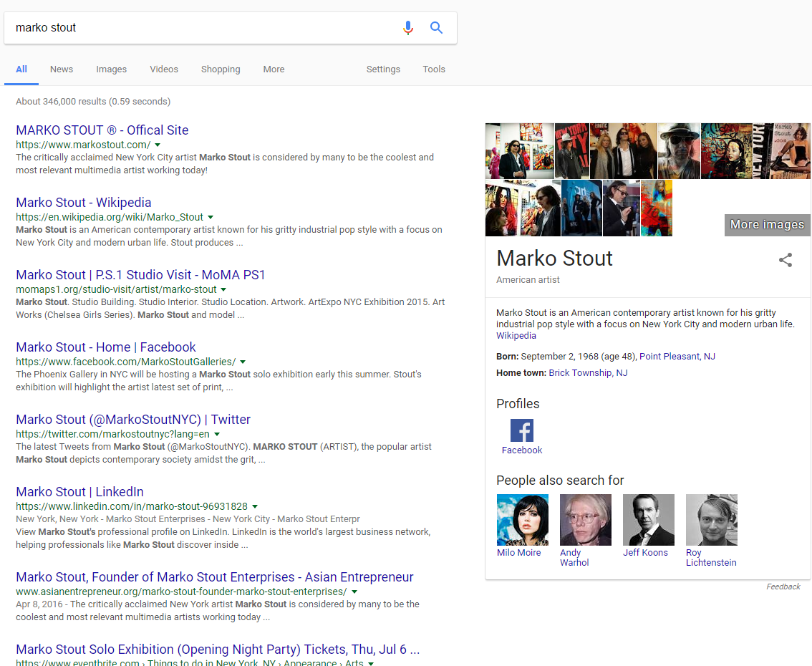Screen dimensions: 812x666
Task: Open the More search types menu
Action: point(274,69)
